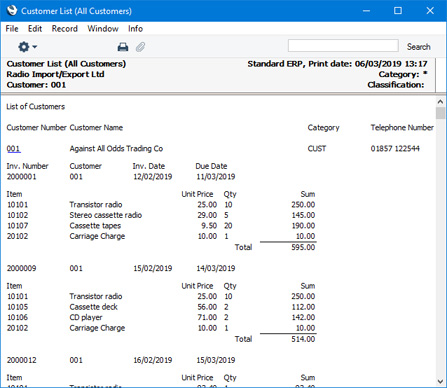Click unit price 71.00
The image size is (447, 388).
pos(207,317)
